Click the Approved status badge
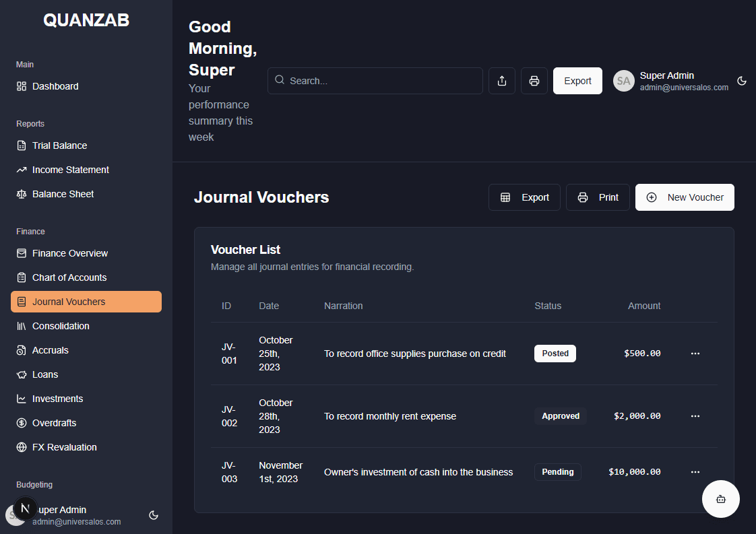 point(560,416)
